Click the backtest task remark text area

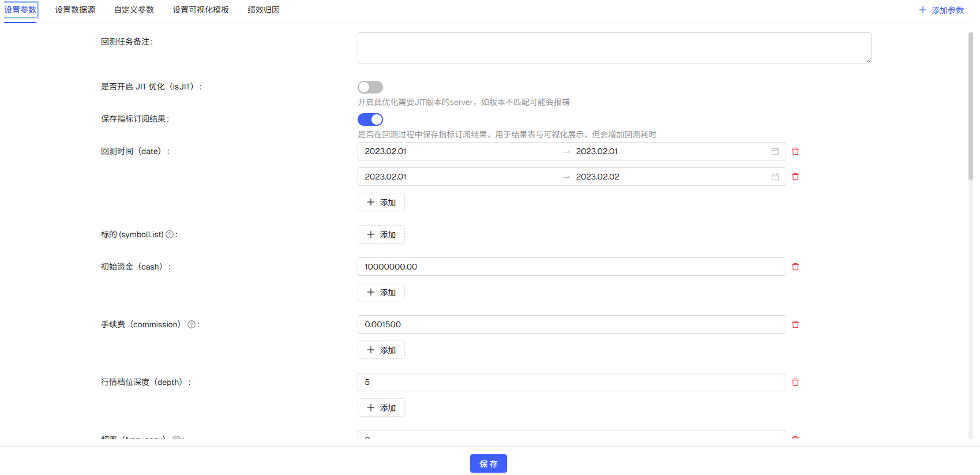pos(614,48)
